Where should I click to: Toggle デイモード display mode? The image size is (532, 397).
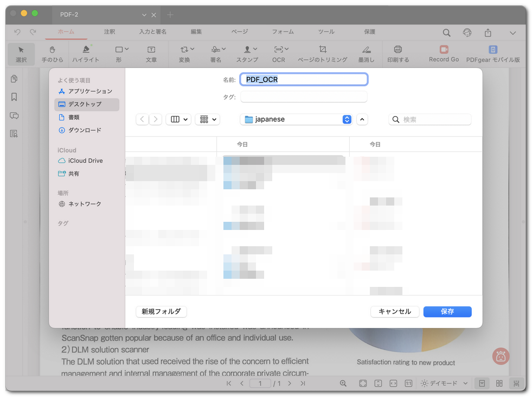[443, 383]
